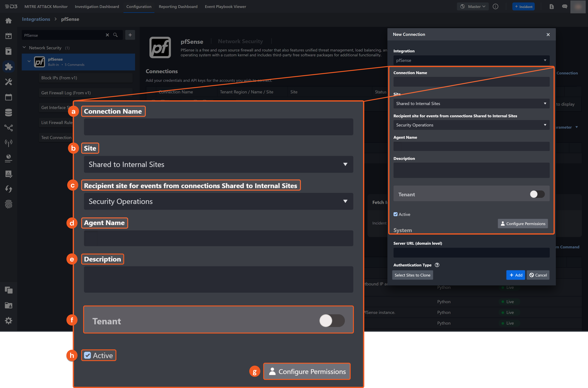The image size is (588, 388).
Task: Switch to Investigation Dashboard tab
Action: click(97, 7)
